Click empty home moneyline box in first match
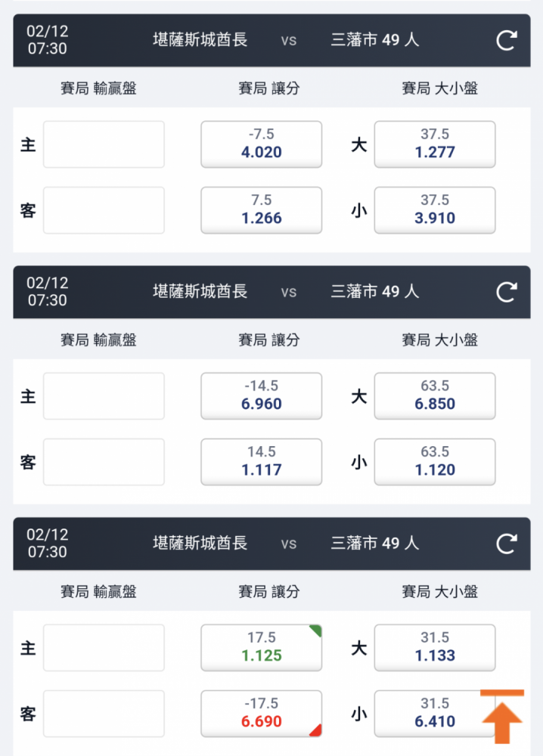The height and width of the screenshot is (756, 543). (104, 144)
